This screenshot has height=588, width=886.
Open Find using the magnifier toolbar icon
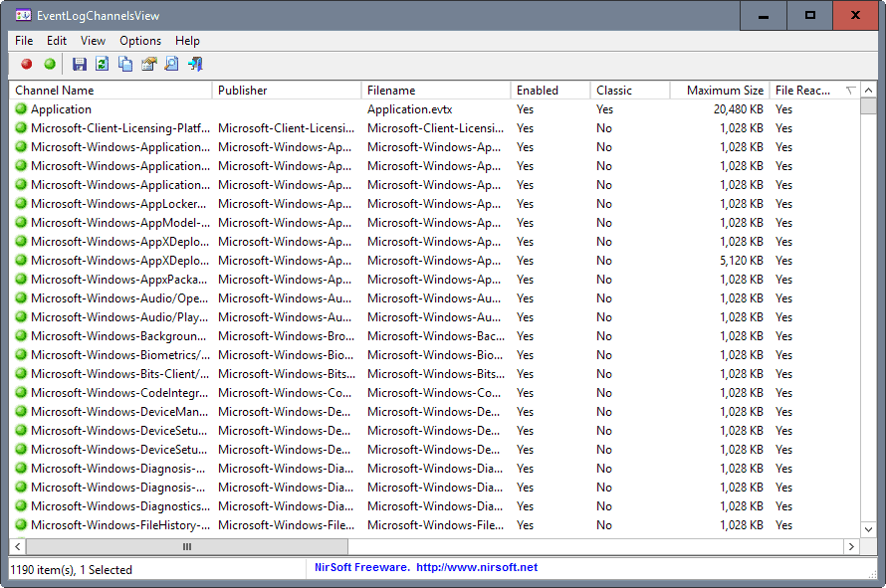click(x=172, y=64)
